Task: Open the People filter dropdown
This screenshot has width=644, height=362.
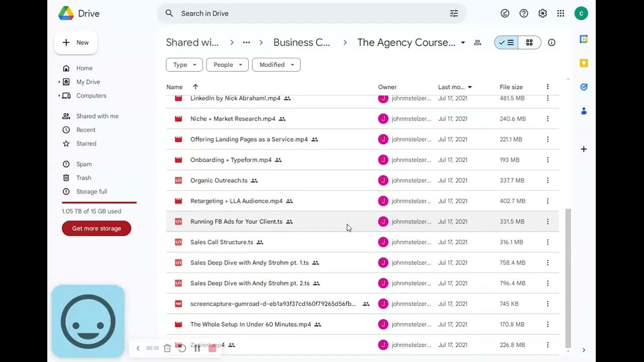Action: coord(227,65)
